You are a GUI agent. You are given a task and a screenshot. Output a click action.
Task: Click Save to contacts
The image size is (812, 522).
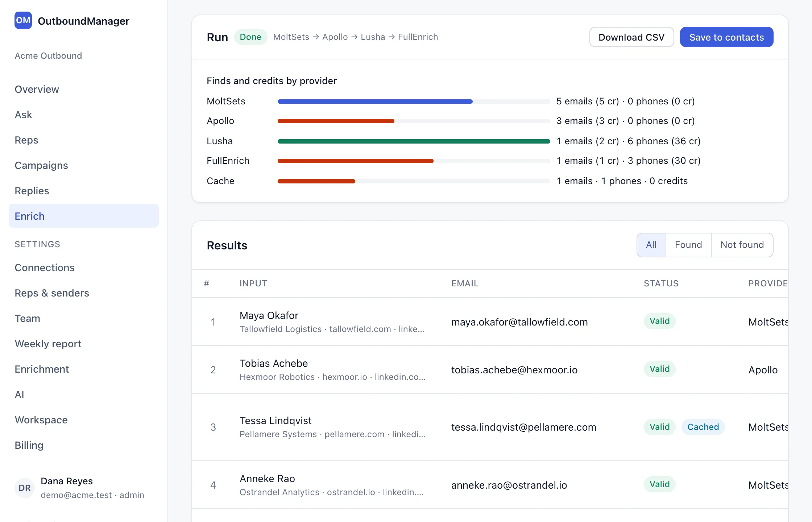[x=726, y=37]
